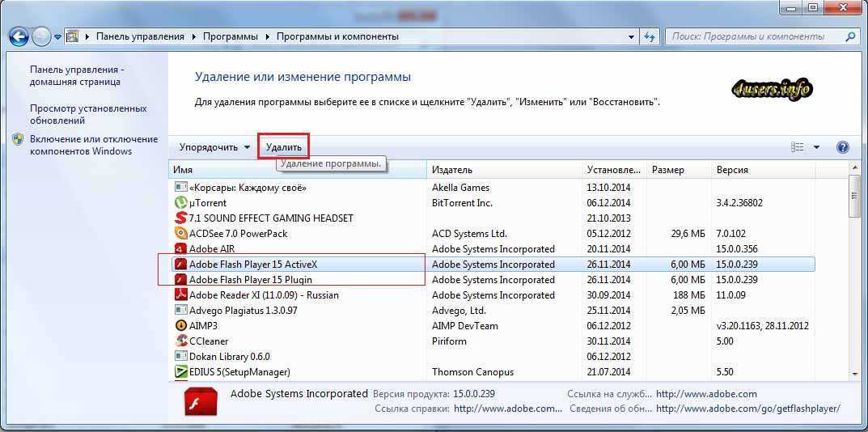868x432 pixels.
Task: Select 'µTorrent' program name
Action: (x=208, y=203)
